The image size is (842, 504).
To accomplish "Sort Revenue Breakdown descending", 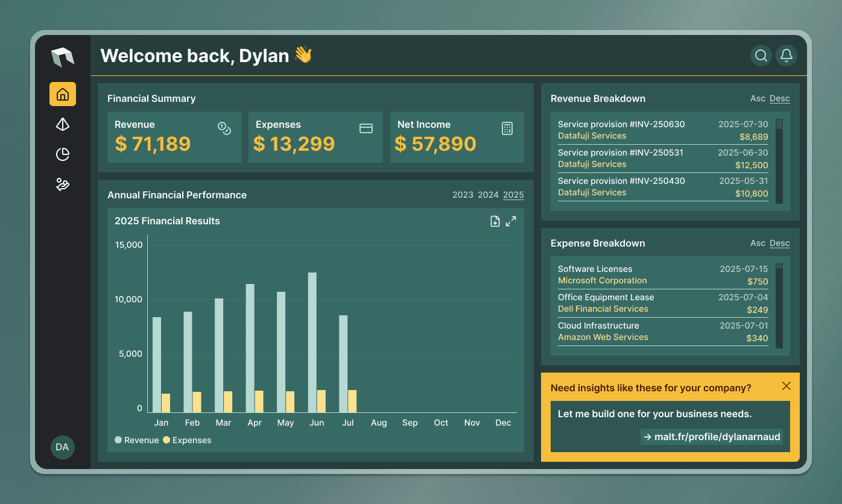I will click(x=780, y=98).
